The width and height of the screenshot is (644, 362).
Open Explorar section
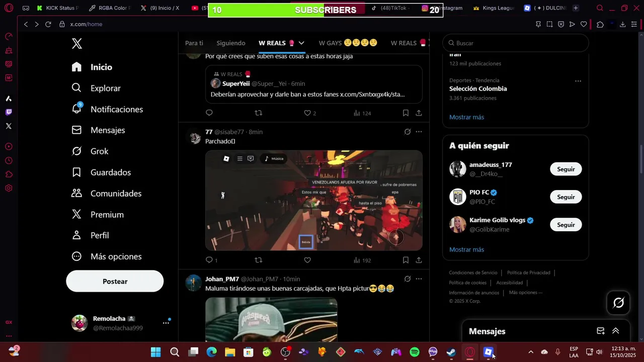pyautogui.click(x=96, y=88)
